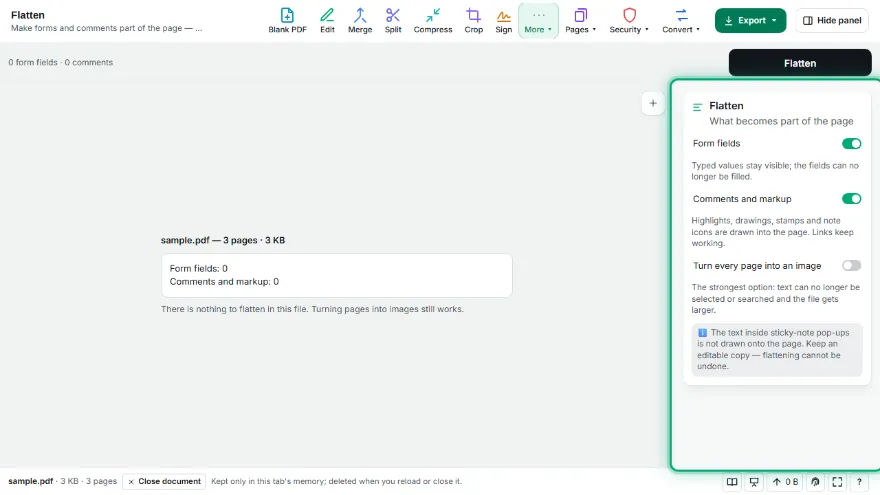Click the 'Flatten' page title at top left

(28, 15)
